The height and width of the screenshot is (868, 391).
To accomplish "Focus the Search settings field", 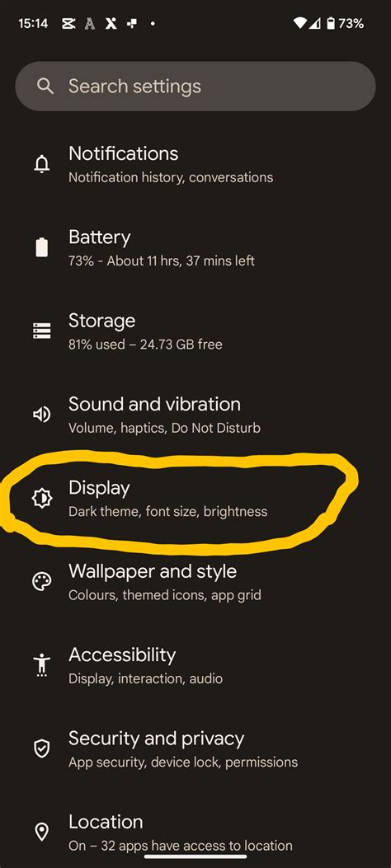I will 195,87.
